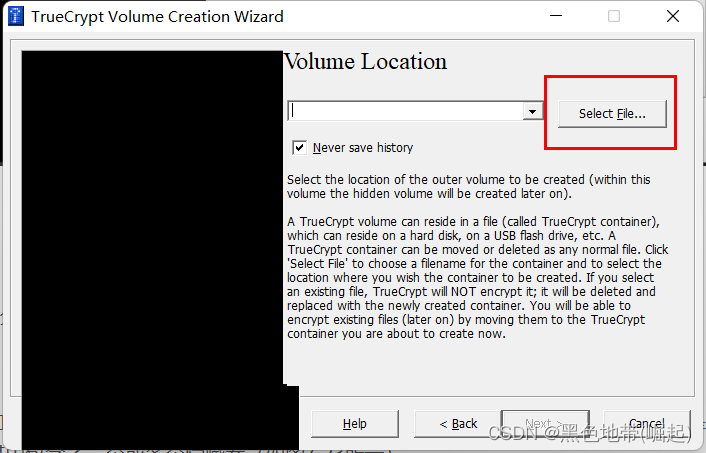
Task: Focus the volume location path field
Action: coord(406,111)
